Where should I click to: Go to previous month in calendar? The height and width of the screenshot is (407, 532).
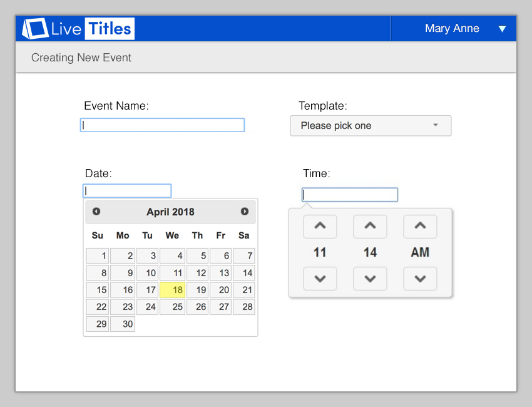click(96, 212)
